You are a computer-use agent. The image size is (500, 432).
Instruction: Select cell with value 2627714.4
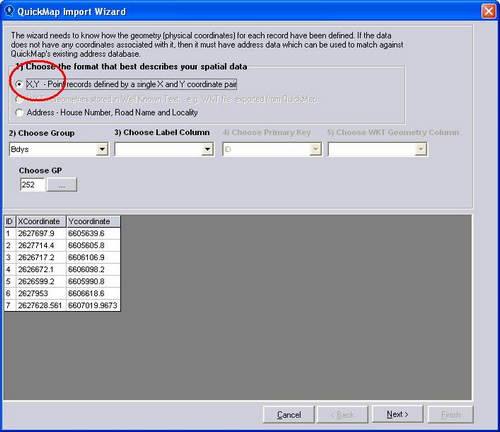click(x=41, y=245)
